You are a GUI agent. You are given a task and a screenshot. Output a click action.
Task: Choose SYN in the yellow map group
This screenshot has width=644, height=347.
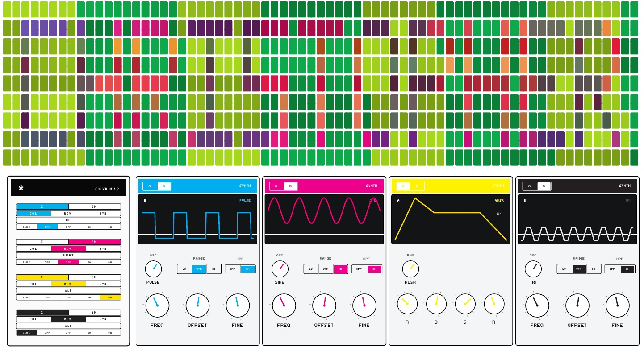103,284
